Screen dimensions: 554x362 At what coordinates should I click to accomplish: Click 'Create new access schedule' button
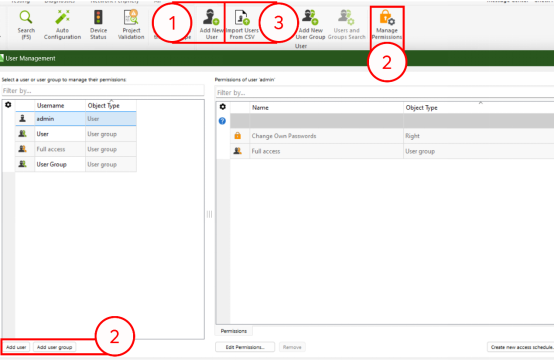[521, 347]
